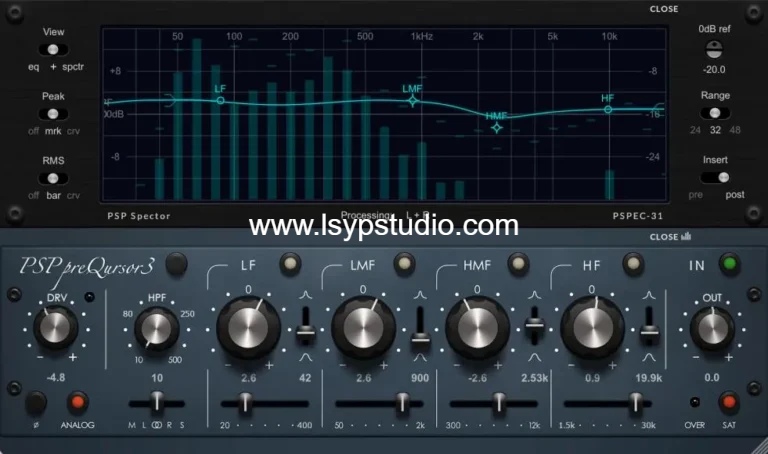
Task: Click the HMF Q vertical slider
Action: (x=534, y=326)
